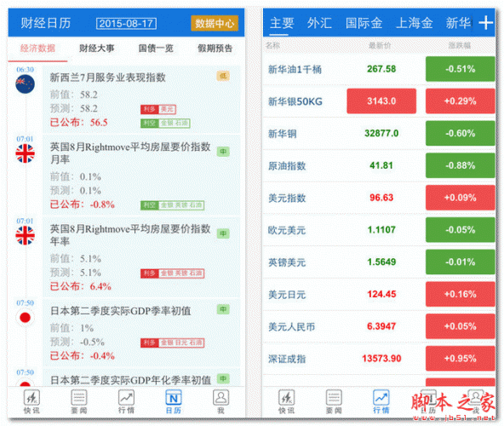Viewport: 504px width, 426px height.
Task: Open the 英镑美元 row name
Action: pyautogui.click(x=287, y=262)
